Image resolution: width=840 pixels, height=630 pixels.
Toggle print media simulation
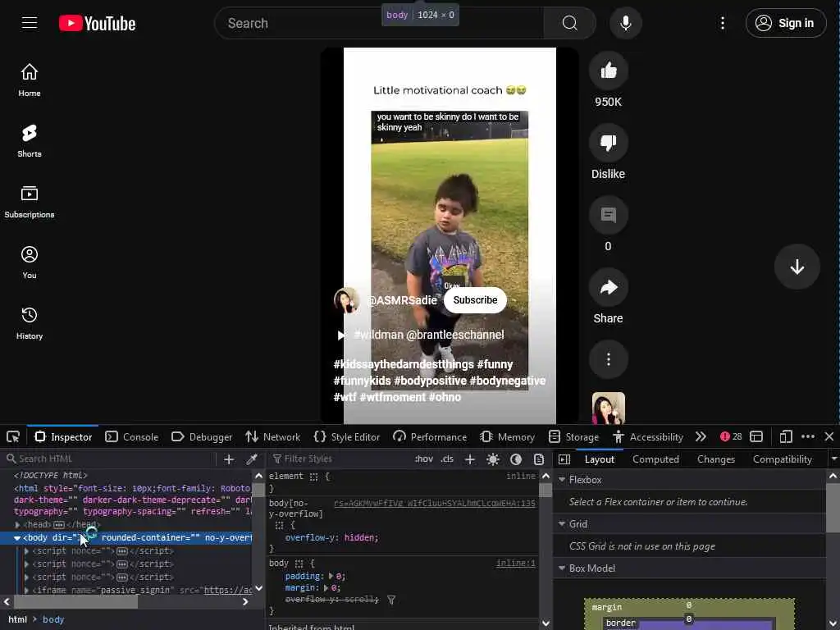pyautogui.click(x=539, y=459)
